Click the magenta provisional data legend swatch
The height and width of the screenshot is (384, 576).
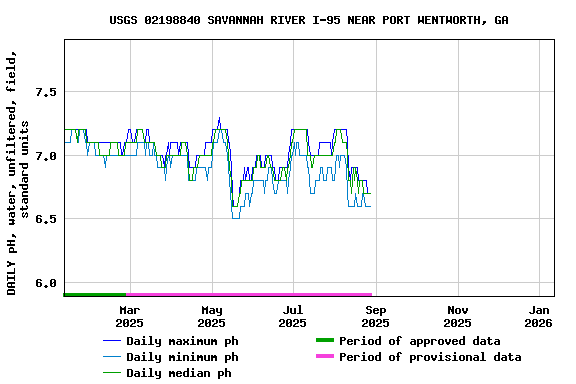(325, 356)
